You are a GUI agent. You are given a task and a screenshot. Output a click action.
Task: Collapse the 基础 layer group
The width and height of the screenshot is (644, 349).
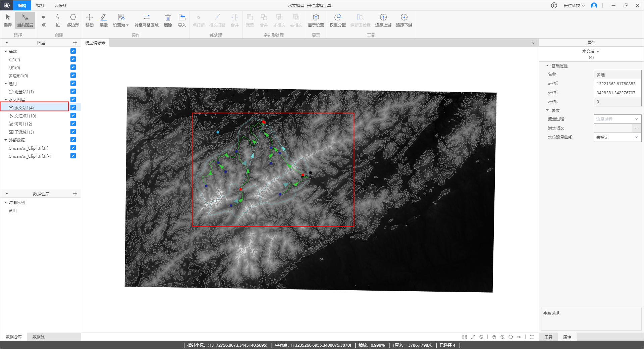click(5, 51)
